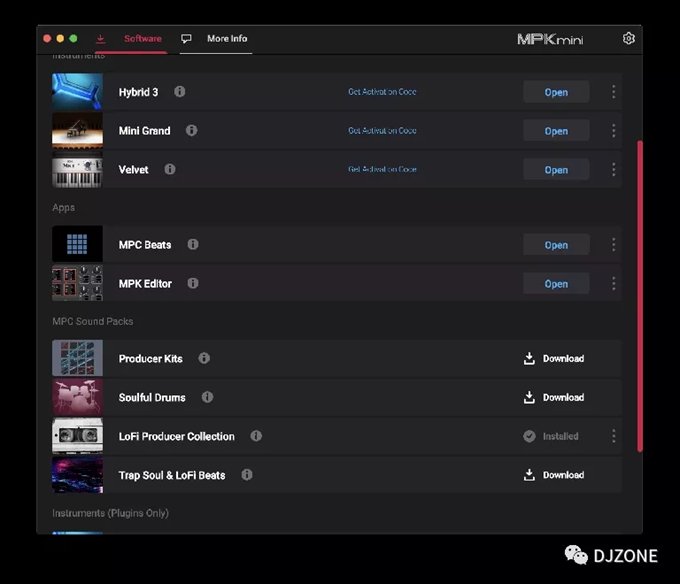Show info for Soulful Drums
680x584 pixels.
click(207, 397)
